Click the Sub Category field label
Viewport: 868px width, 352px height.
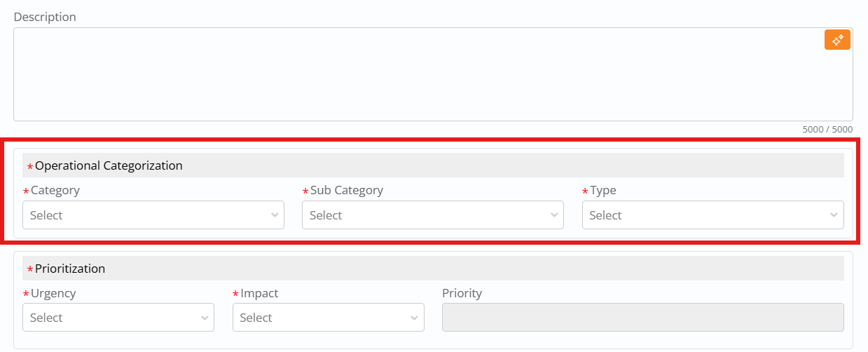[x=347, y=190]
